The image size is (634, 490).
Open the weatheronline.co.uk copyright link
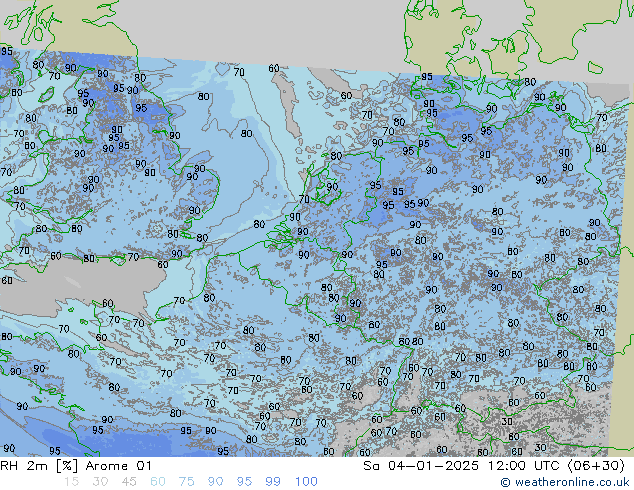pyautogui.click(x=564, y=482)
